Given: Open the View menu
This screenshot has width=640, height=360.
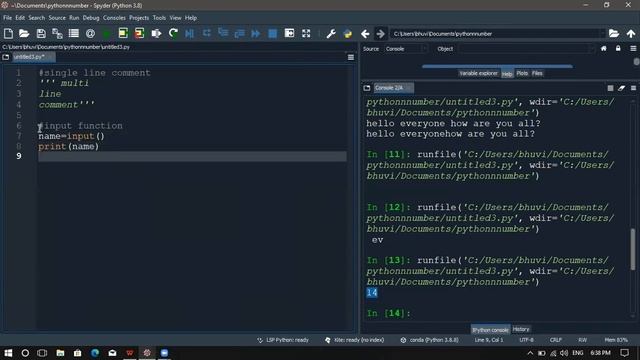Looking at the screenshot, I should (x=175, y=18).
